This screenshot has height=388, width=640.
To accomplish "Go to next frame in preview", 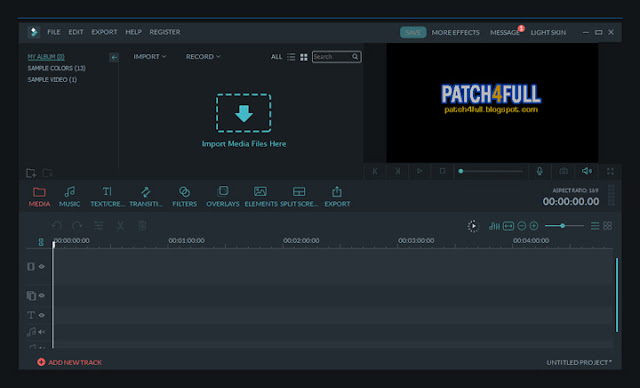I will coord(397,171).
